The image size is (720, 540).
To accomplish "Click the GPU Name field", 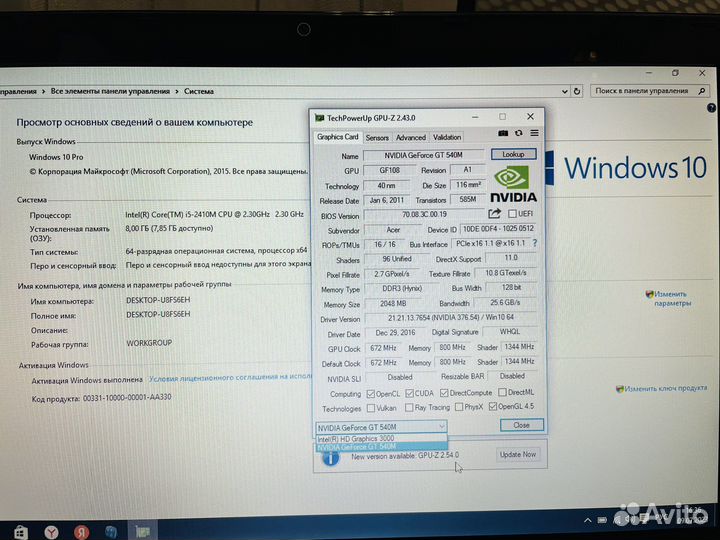I will [423, 156].
